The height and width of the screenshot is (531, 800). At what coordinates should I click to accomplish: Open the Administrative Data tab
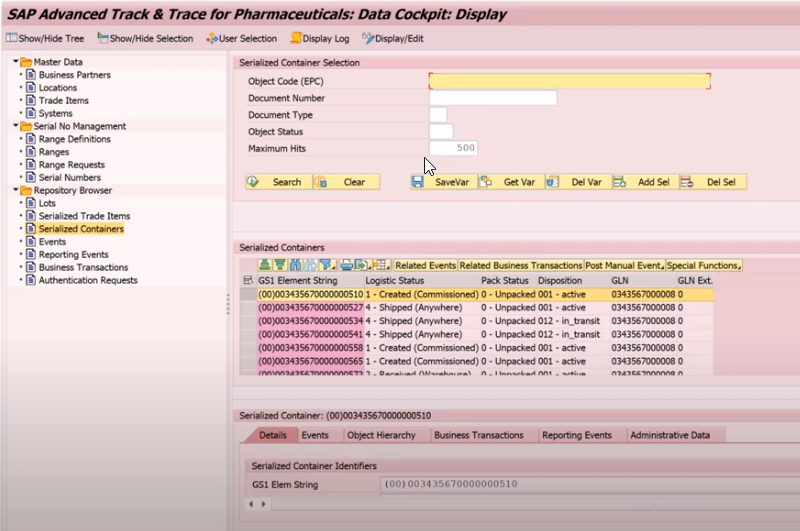pyautogui.click(x=670, y=435)
